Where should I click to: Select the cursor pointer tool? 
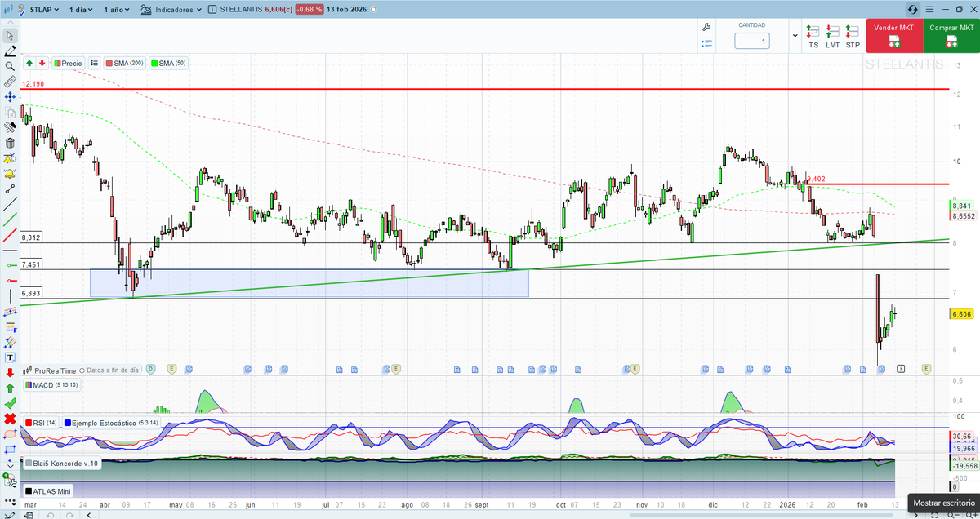[10, 36]
